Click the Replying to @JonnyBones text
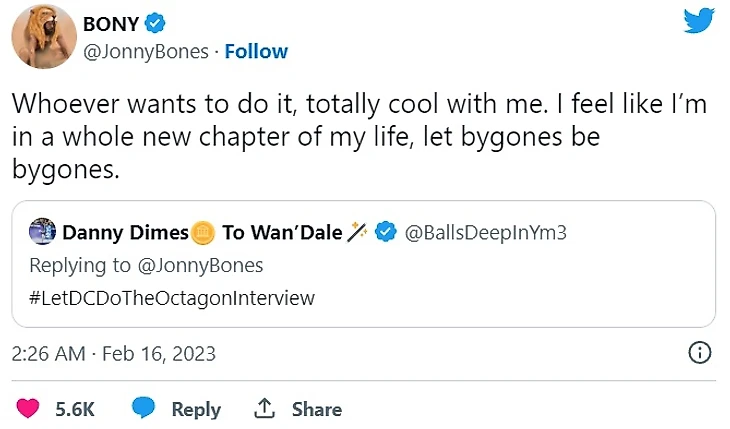 (x=146, y=265)
